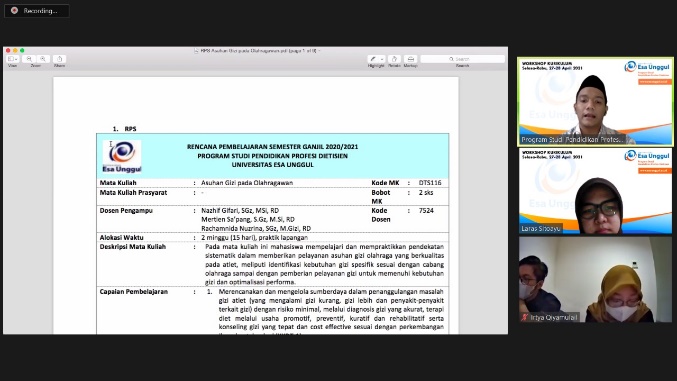Viewport: 677px width, 381px height.
Task: Click the 'Mata Kuliah' row label
Action: tap(118, 183)
